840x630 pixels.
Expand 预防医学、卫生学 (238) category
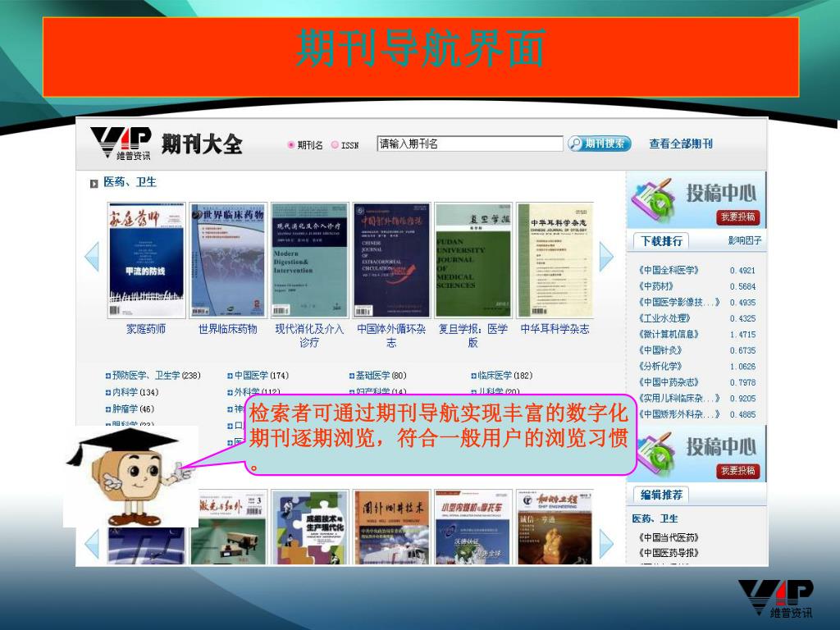pos(153,376)
